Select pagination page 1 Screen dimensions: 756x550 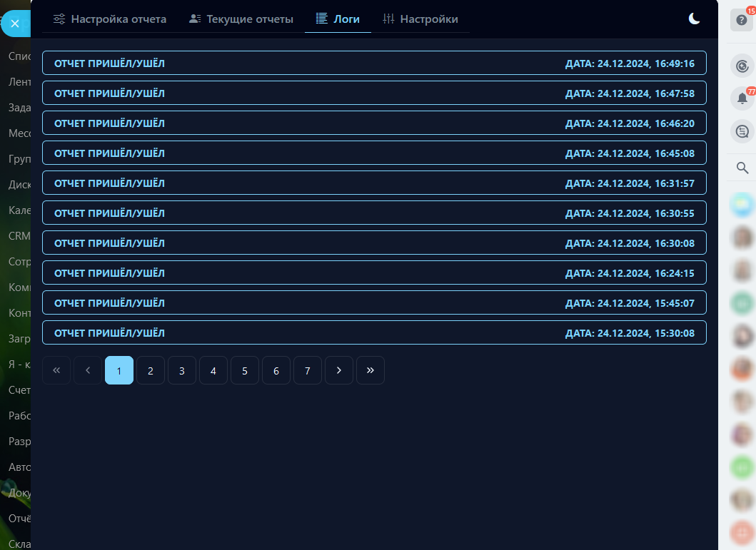pos(119,370)
